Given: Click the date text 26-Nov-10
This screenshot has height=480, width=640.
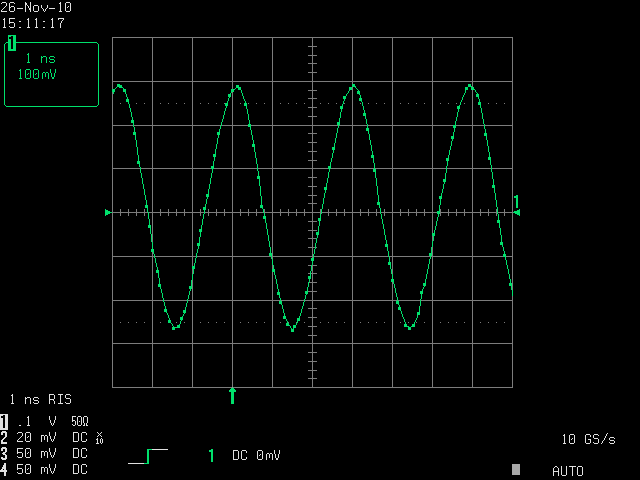Looking at the screenshot, I should [x=36, y=7].
